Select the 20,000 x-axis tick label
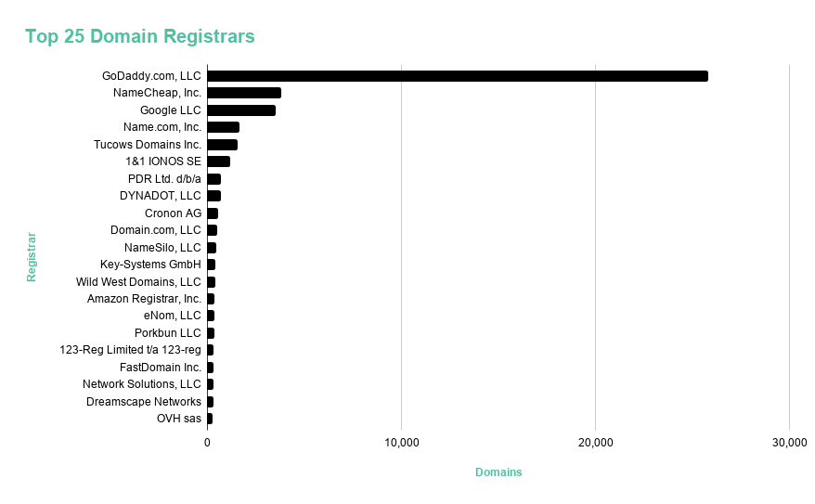Viewport: 815px width, 504px height. [x=595, y=444]
